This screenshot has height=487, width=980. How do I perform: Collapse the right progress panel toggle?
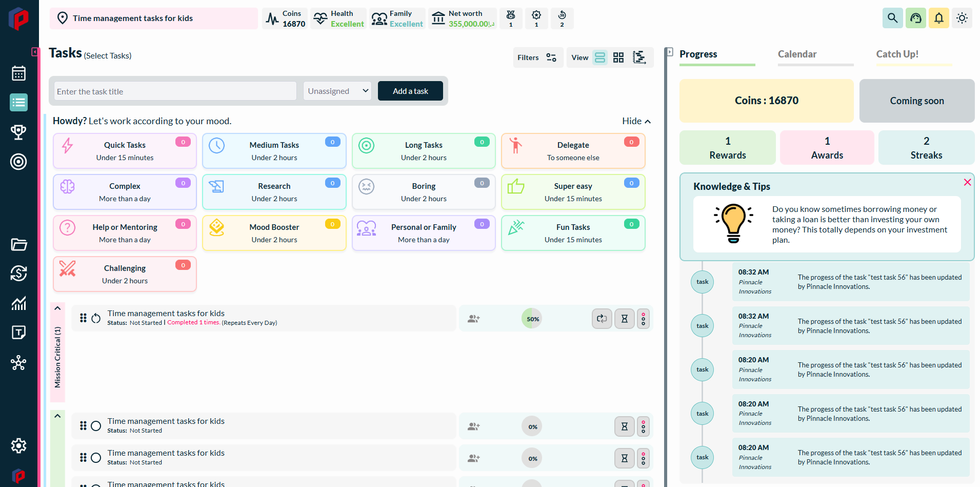(x=670, y=52)
